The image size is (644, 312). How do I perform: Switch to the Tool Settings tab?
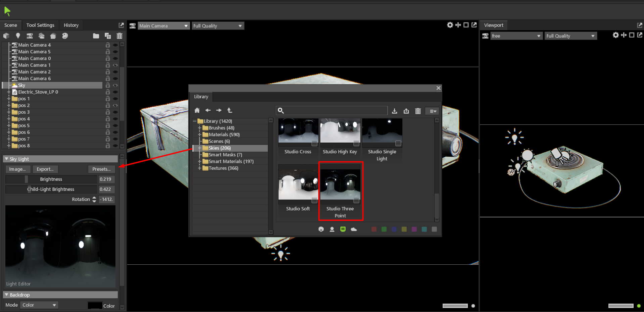[x=40, y=25]
